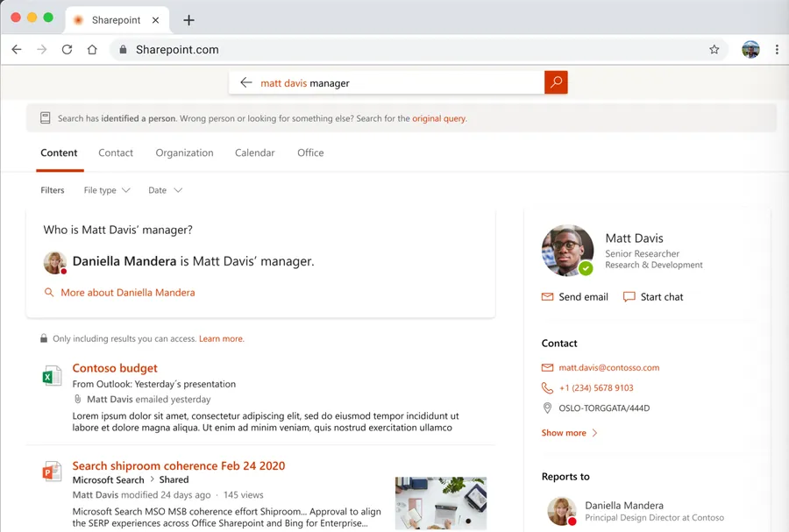The height and width of the screenshot is (532, 789).
Task: Click the location pin icon by OSLO-TORGGATA
Action: (x=547, y=408)
